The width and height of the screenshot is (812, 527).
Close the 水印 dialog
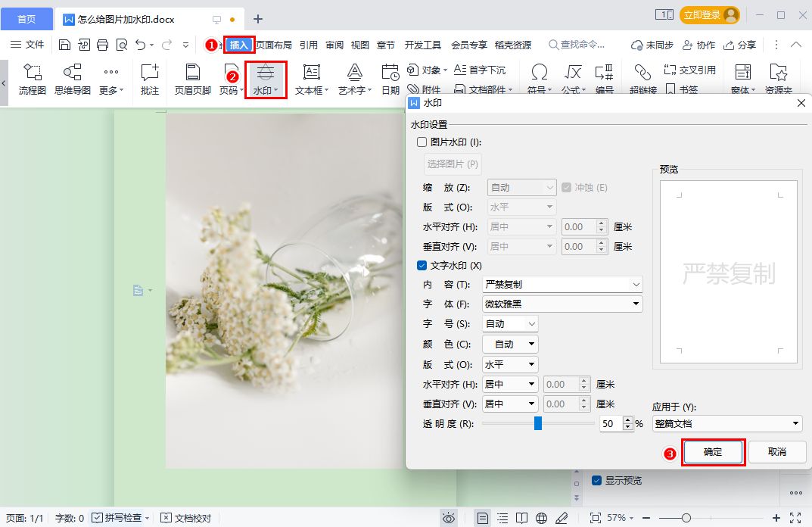point(801,103)
